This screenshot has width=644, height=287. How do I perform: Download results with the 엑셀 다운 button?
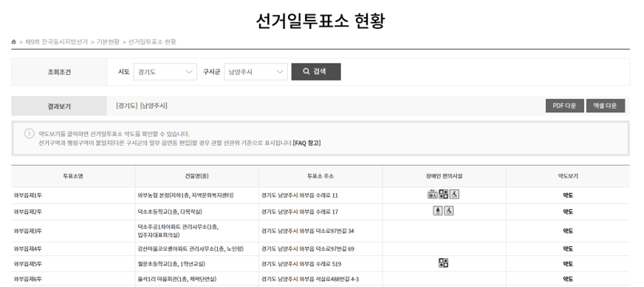click(x=606, y=106)
